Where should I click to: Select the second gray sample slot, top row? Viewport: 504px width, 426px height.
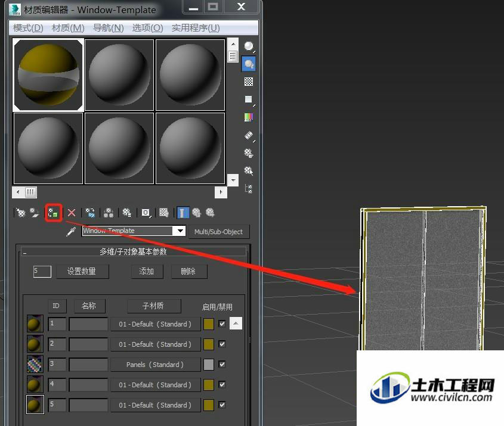119,75
